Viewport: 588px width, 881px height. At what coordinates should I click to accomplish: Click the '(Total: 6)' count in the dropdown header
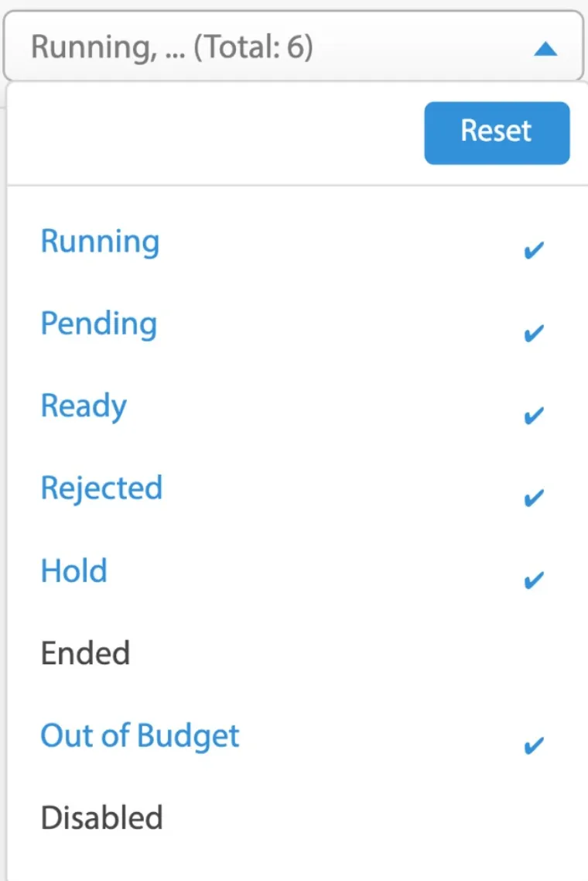pos(253,48)
